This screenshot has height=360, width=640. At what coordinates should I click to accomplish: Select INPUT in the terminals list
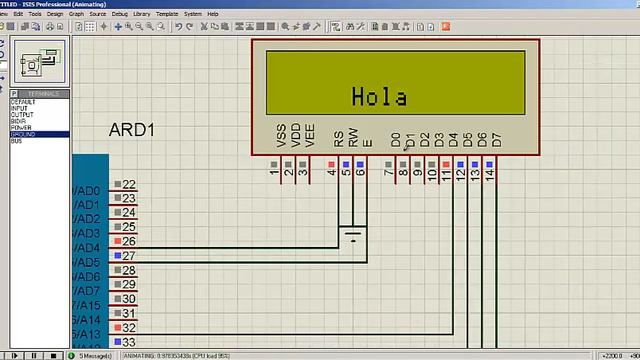coord(40,108)
